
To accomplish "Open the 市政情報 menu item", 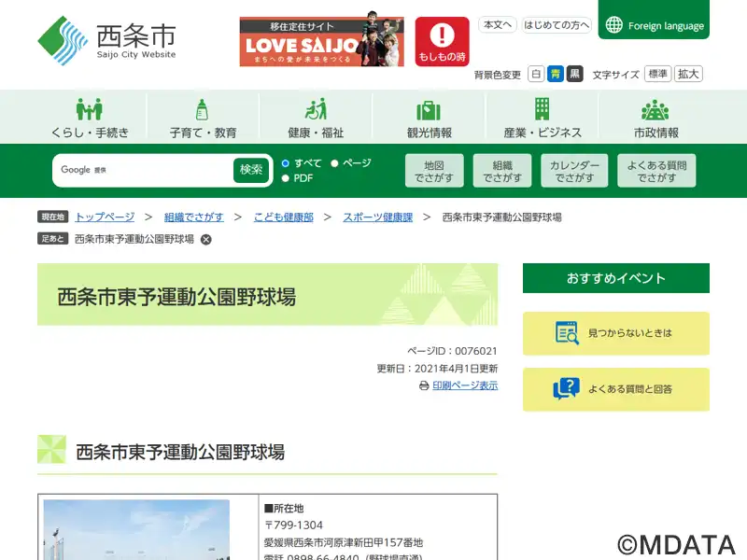I will pyautogui.click(x=655, y=118).
